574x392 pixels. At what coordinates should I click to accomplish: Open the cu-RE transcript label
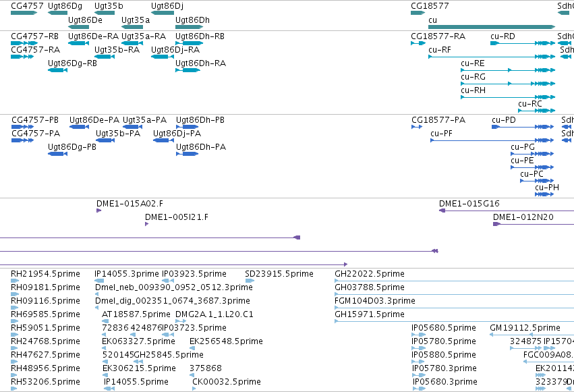coord(473,63)
